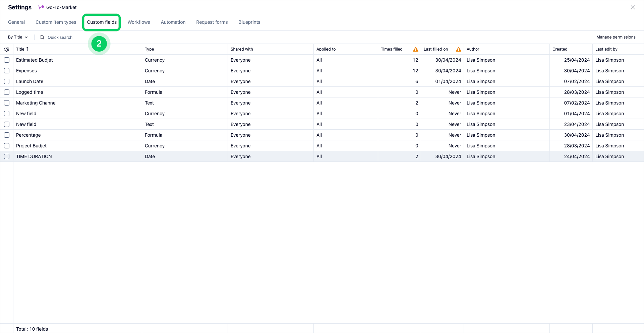This screenshot has width=644, height=333.
Task: Check the row for TIME DURATION
Action: tap(7, 156)
